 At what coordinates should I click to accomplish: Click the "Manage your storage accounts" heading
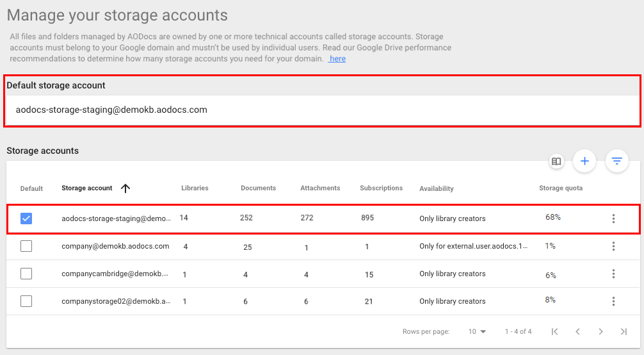117,15
